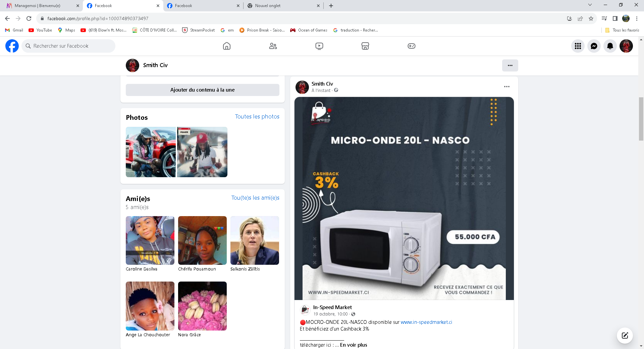644x349 pixels.
Task: Open the notifications bell
Action: point(610,46)
